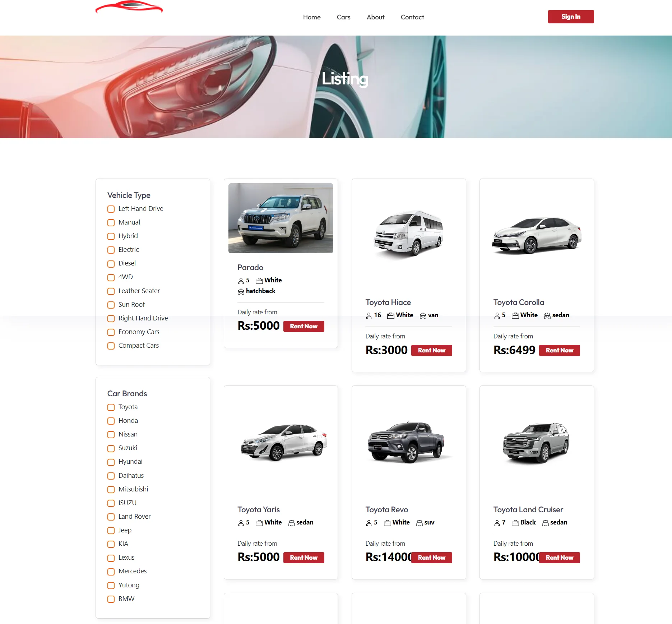This screenshot has height=624, width=672.
Task: Check the BMW brand filter
Action: pos(111,599)
